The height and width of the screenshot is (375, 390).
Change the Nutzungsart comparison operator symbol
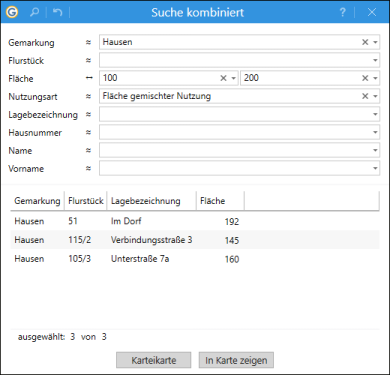point(88,96)
